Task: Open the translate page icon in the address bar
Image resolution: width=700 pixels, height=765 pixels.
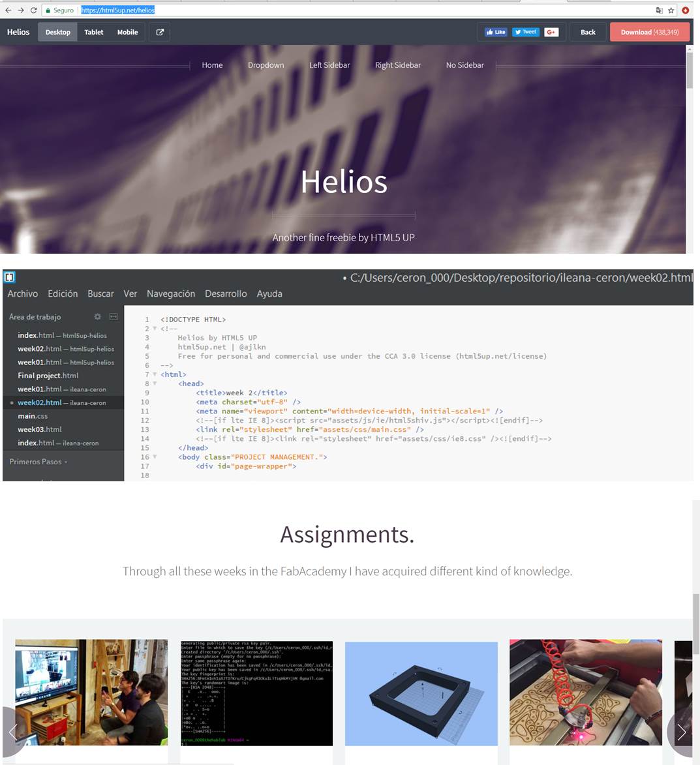Action: pos(659,10)
